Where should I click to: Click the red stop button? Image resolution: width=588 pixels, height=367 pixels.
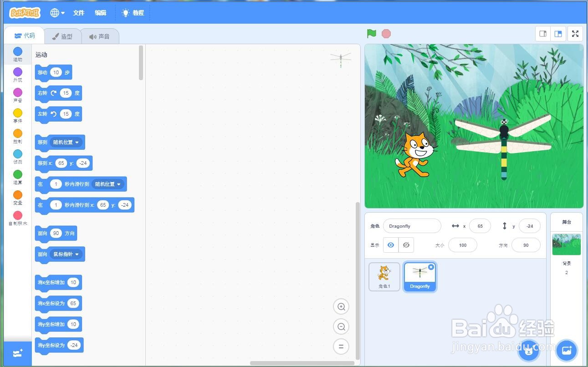tap(386, 34)
